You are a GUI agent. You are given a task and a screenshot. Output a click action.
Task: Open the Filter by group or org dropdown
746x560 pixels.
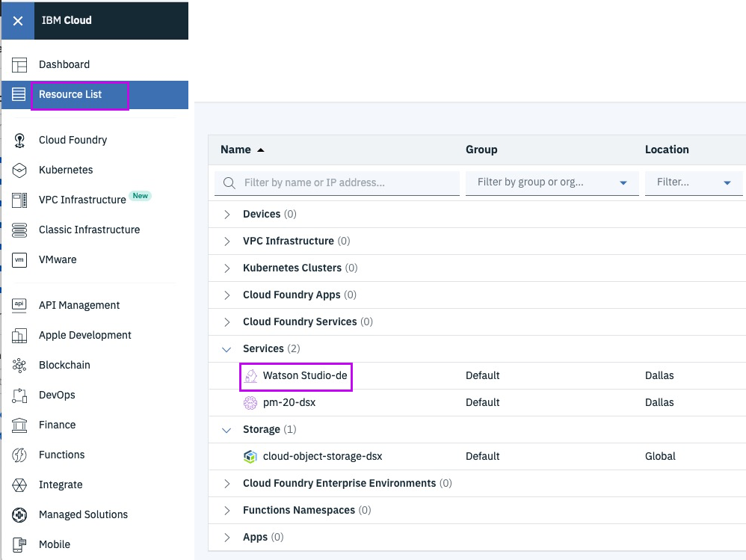tap(552, 182)
